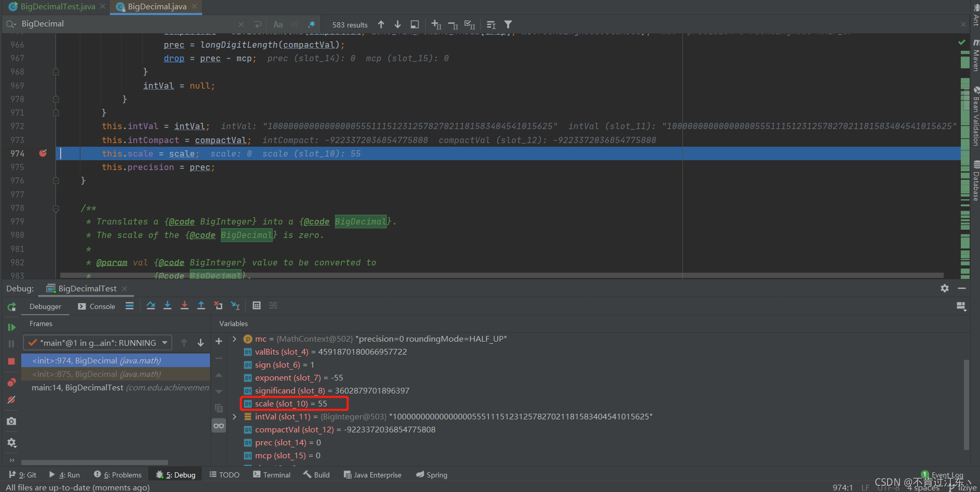Take a thread dump with camera icon

point(11,421)
